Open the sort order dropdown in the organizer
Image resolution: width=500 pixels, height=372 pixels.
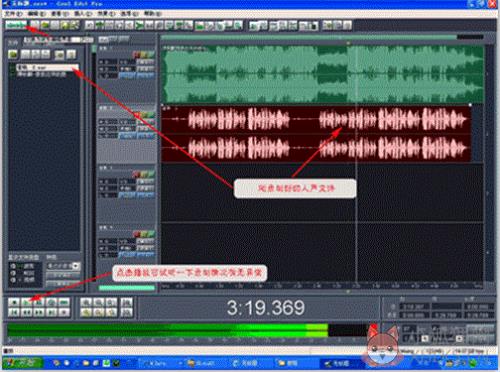click(x=76, y=266)
